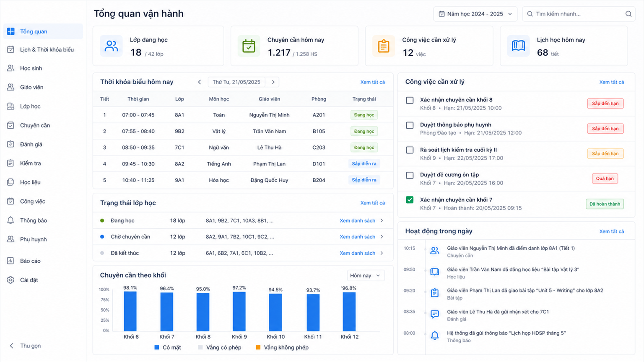Viewport: 644px width, 362px height.
Task: Click the Thông báo bell icon in sidebar
Action: point(11,220)
